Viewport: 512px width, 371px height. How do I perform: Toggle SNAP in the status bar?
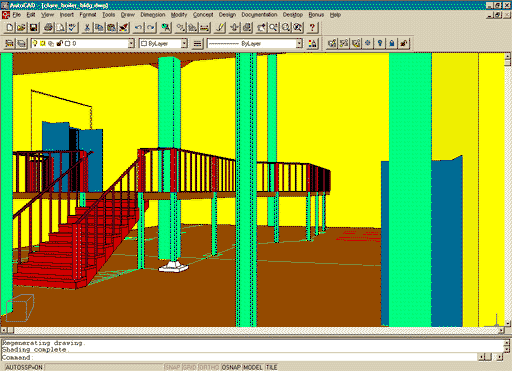coord(173,367)
